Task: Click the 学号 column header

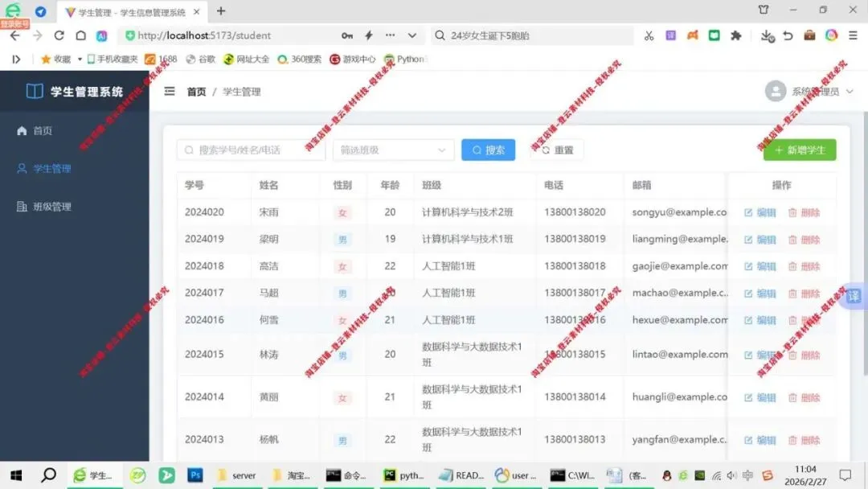Action: pos(194,185)
